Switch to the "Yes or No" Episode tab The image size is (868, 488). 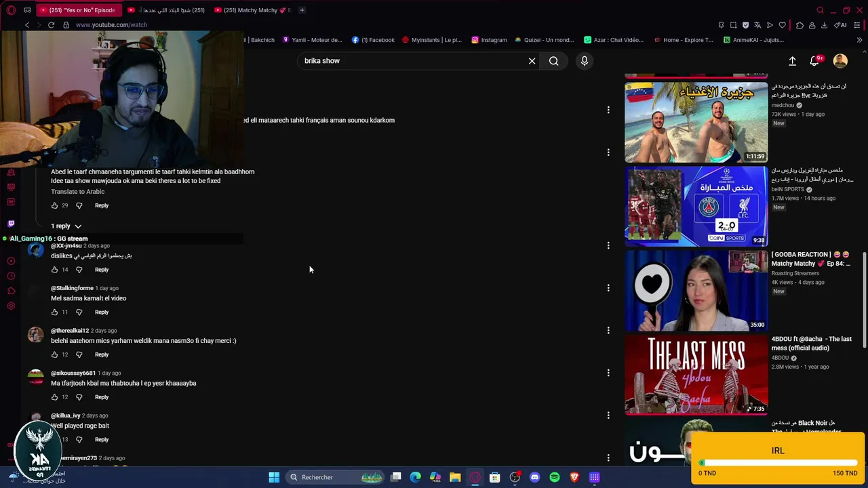pyautogui.click(x=78, y=10)
